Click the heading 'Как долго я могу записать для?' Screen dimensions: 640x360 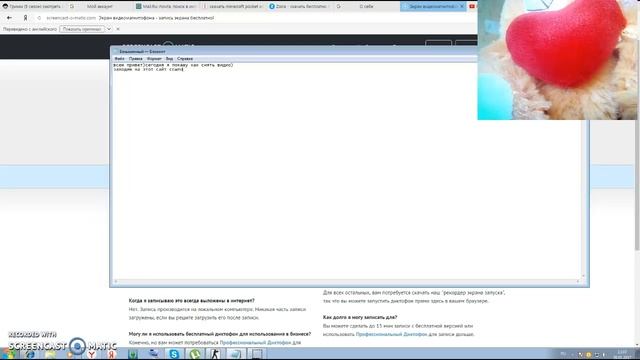(x=360, y=317)
